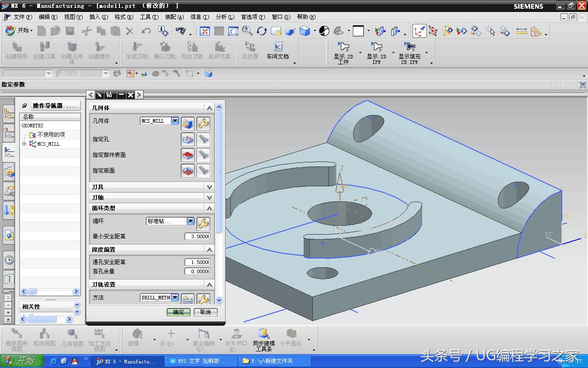Image resolution: width=588 pixels, height=368 pixels.
Task: Click the Specify Holes (指定孔) select icon
Action: pos(188,139)
